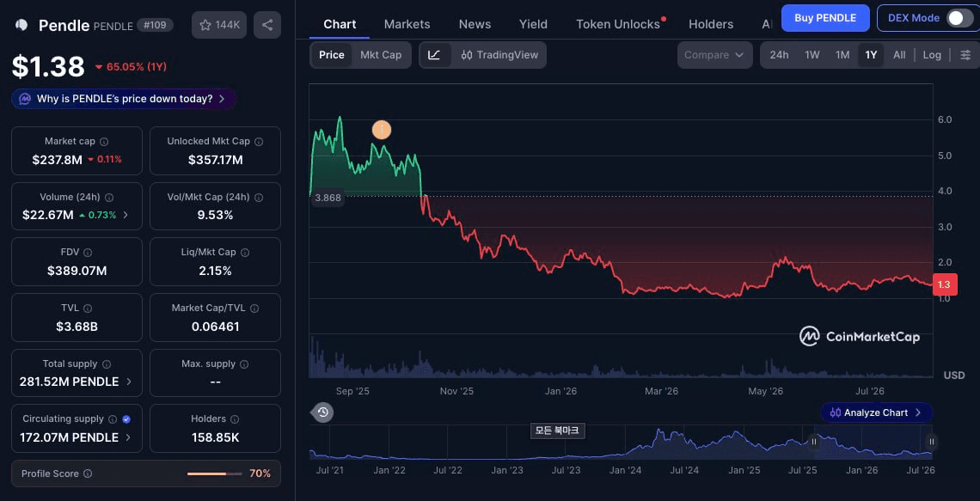The height and width of the screenshot is (501, 980).
Task: Click the 1.3 current price tag
Action: (944, 284)
